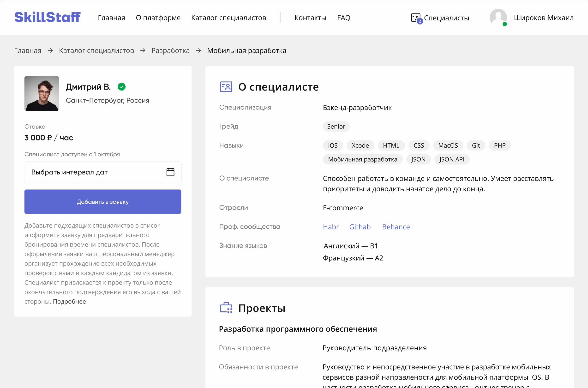Click Главная breadcrumb link
This screenshot has width=588, height=388.
[x=28, y=50]
